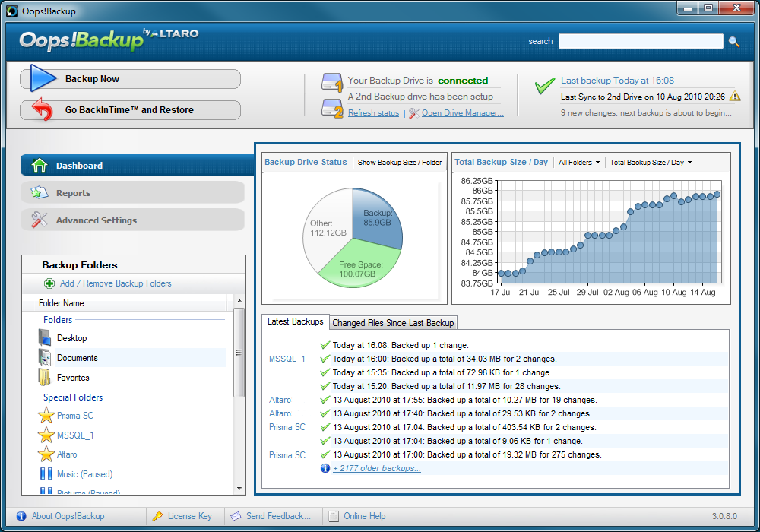
Task: Open the All Folders dropdown
Action: (578, 163)
